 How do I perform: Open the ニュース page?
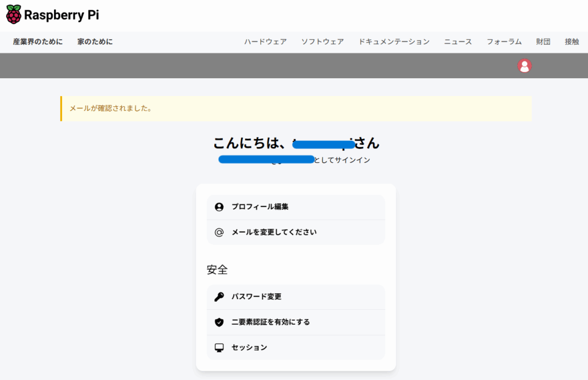[x=458, y=41]
